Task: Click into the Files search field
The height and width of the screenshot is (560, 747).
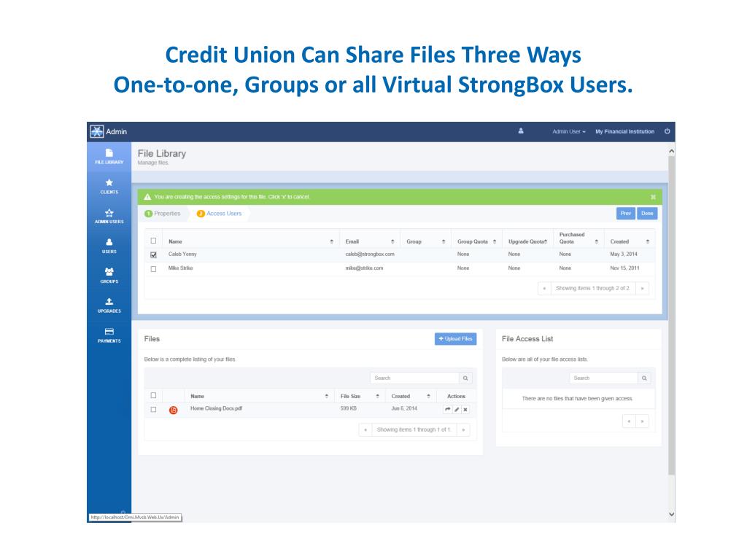Action: (414, 378)
